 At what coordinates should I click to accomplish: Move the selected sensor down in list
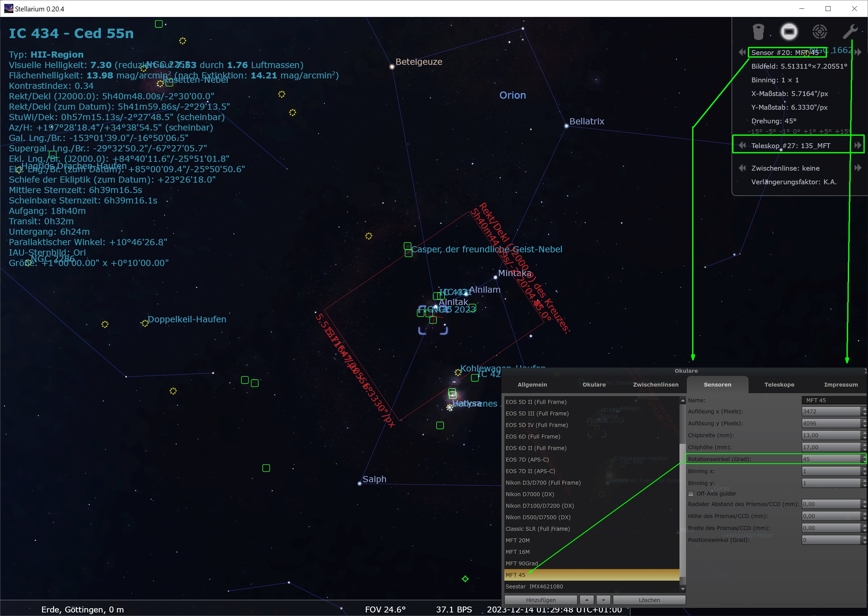point(603,600)
